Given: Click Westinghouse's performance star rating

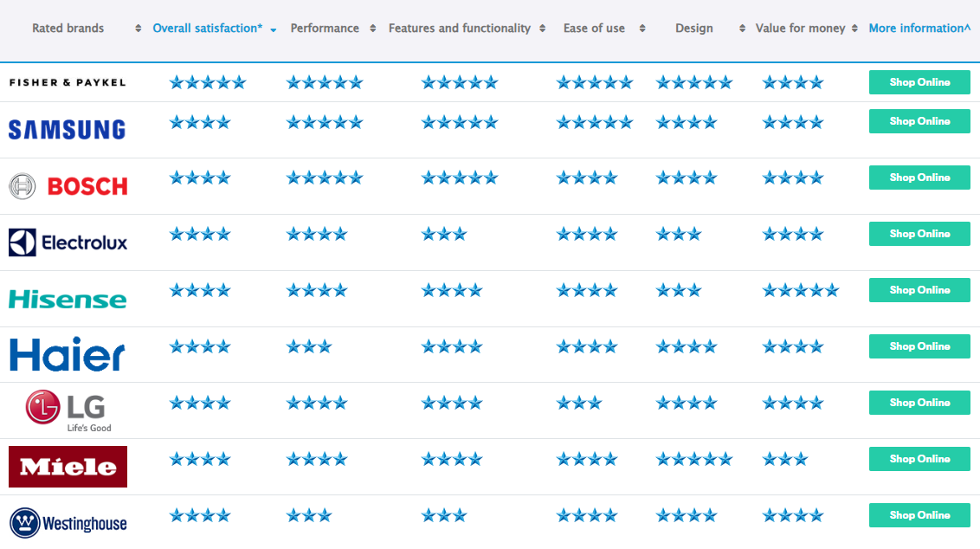Looking at the screenshot, I should pyautogui.click(x=309, y=516).
